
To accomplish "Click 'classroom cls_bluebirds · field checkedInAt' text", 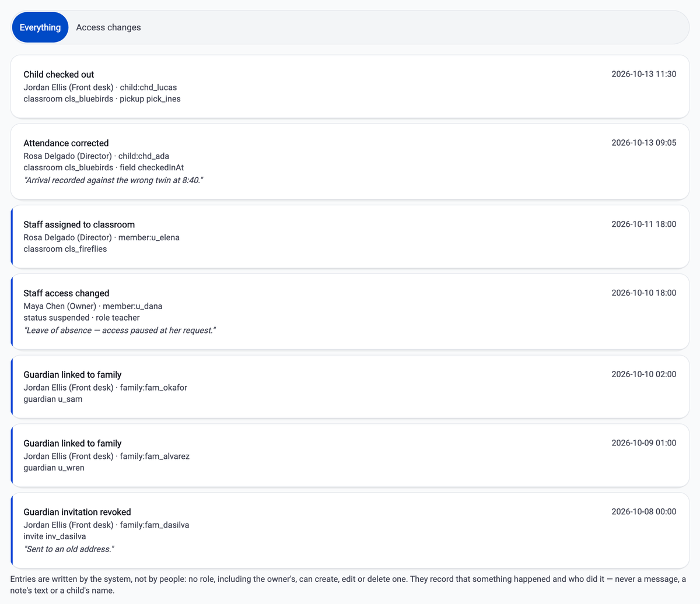I will (x=104, y=168).
